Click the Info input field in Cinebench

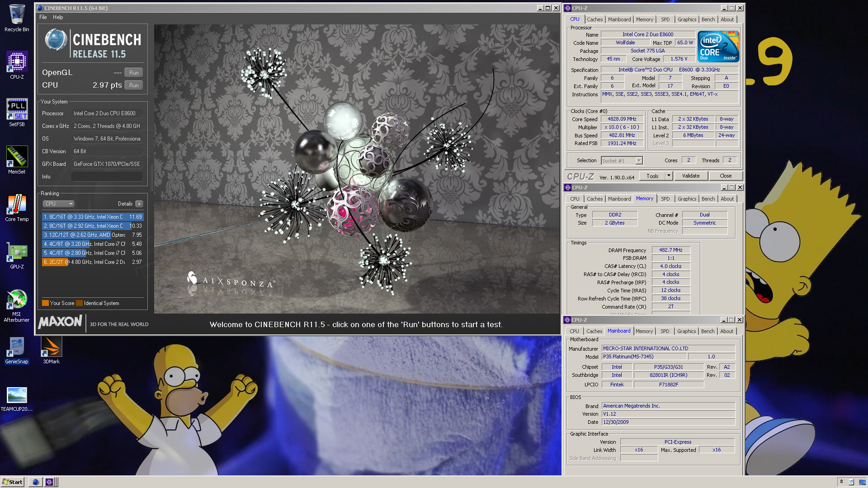point(107,177)
